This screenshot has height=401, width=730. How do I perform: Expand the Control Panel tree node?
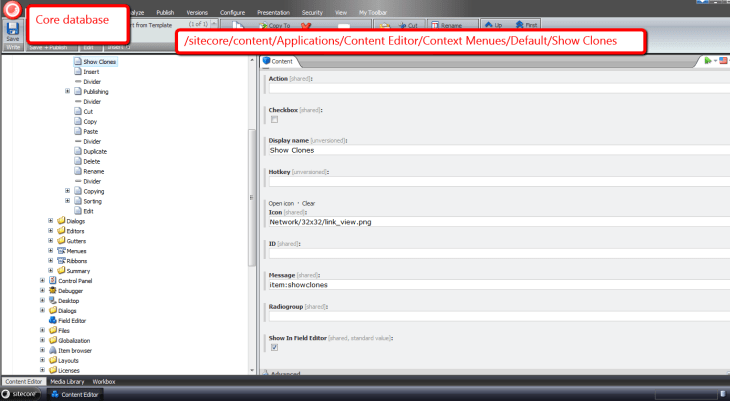point(42,280)
